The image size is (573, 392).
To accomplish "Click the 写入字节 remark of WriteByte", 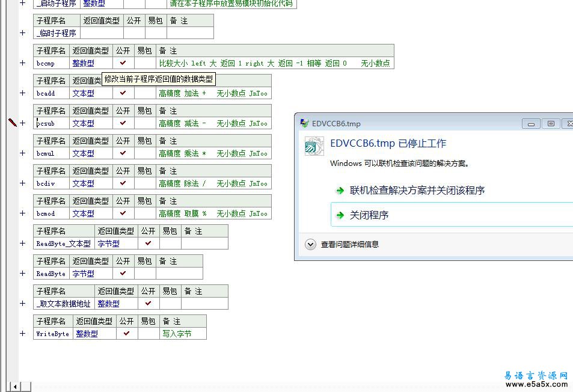I will pos(177,334).
